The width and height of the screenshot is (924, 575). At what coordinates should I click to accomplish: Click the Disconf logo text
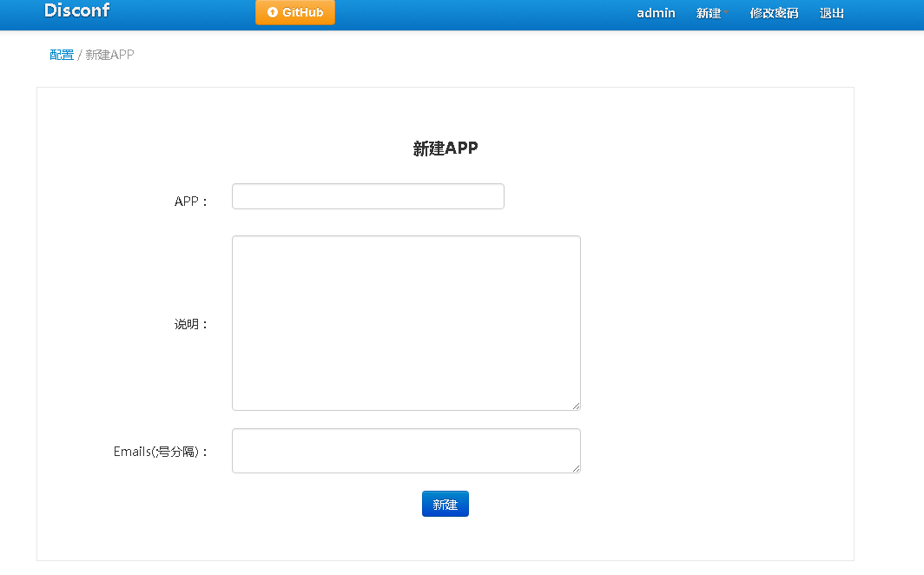(76, 10)
